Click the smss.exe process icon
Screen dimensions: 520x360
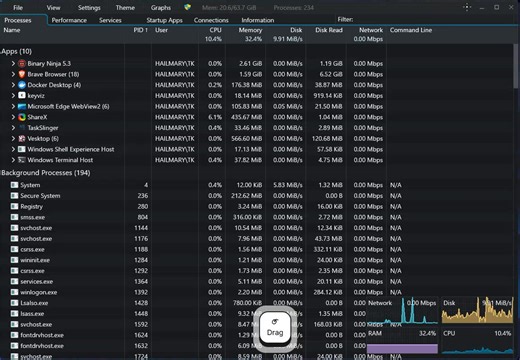(x=14, y=217)
